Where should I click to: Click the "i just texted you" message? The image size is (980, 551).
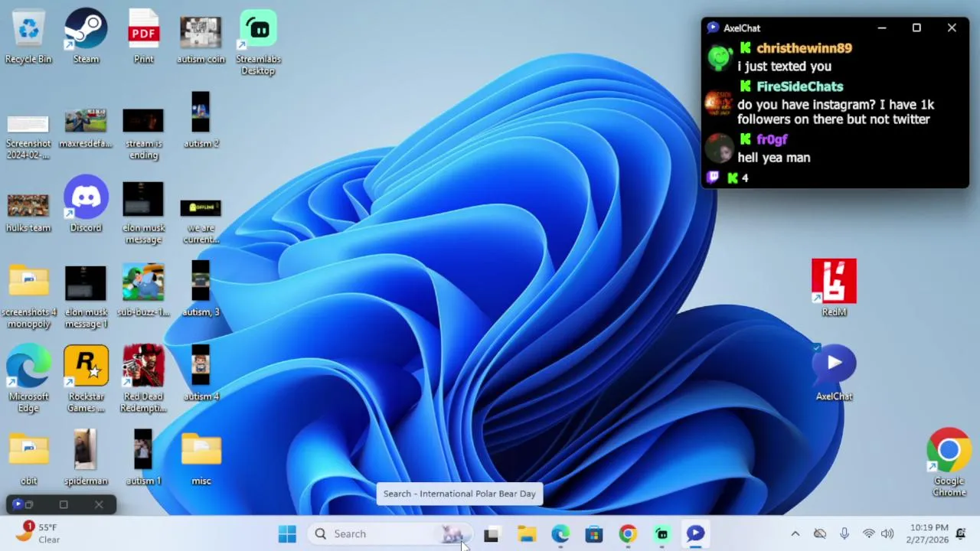click(x=784, y=67)
